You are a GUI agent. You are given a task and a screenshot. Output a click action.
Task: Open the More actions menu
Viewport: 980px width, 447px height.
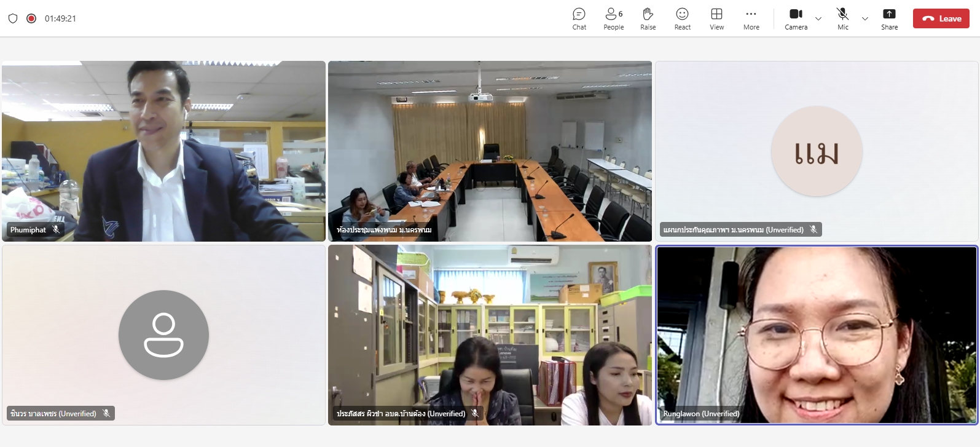751,18
